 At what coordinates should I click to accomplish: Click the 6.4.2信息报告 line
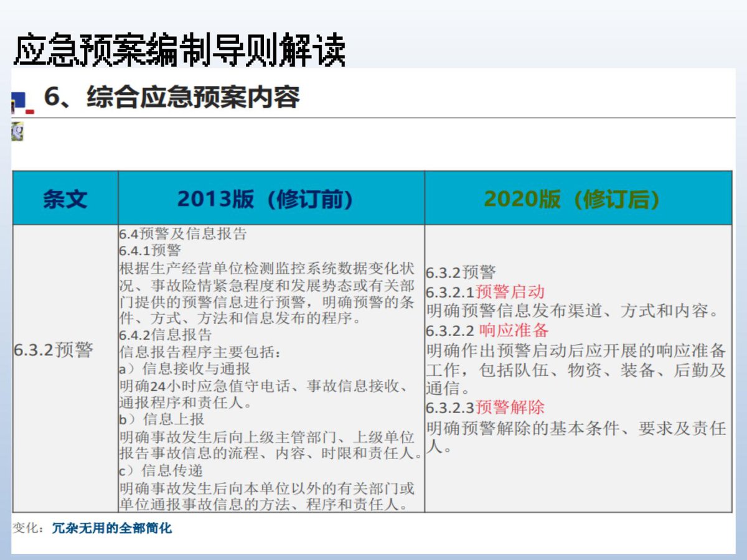click(x=166, y=335)
